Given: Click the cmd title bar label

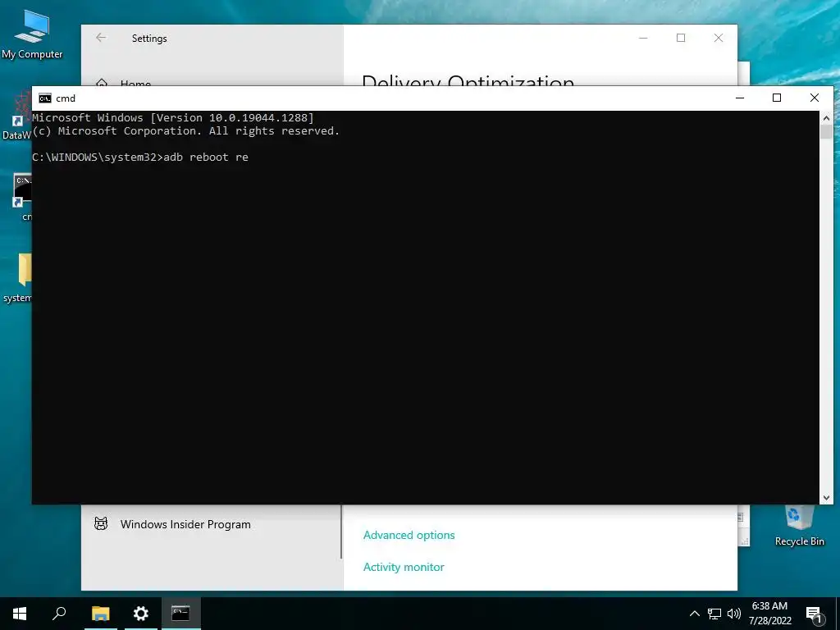Looking at the screenshot, I should click(x=66, y=98).
